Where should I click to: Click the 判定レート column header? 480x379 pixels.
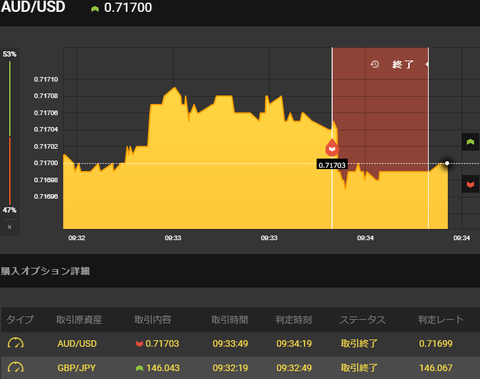click(441, 320)
